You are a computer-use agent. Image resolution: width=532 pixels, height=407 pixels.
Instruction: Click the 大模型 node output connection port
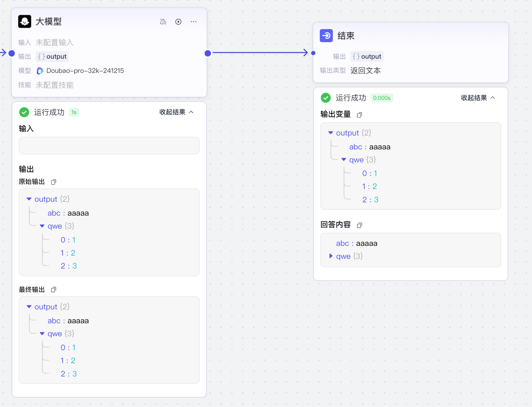[x=208, y=53]
